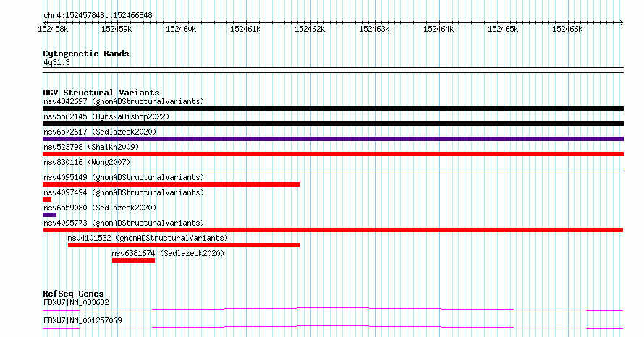Open variant label nsv4097494 (gnomADStructuralVariants)
Screen dimensions: 644x337
pyautogui.click(x=124, y=192)
